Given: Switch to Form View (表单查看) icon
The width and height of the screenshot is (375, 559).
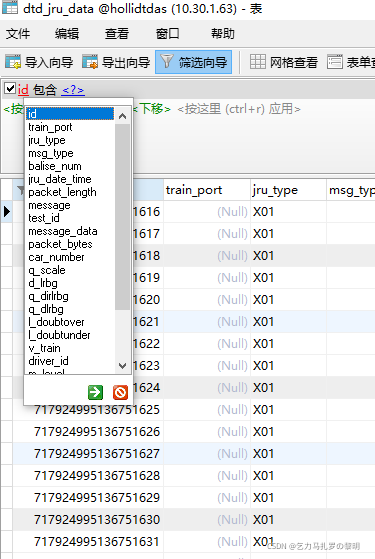Looking at the screenshot, I should (x=335, y=62).
